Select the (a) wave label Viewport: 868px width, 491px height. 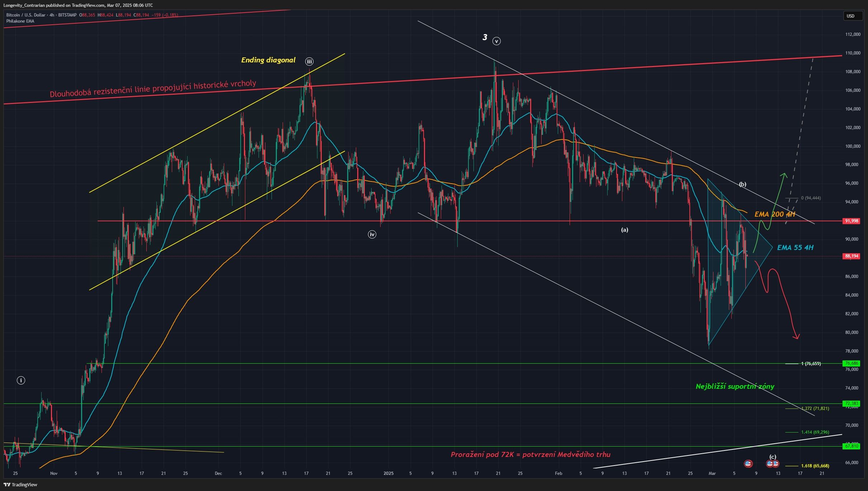(x=624, y=230)
